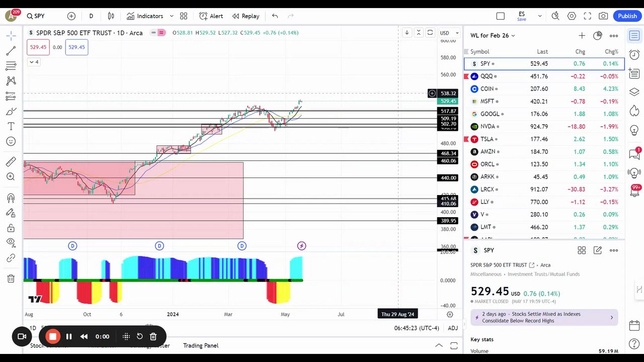Viewport: 644px width, 362px height.
Task: Toggle the magnet mode tool
Action: 11,198
